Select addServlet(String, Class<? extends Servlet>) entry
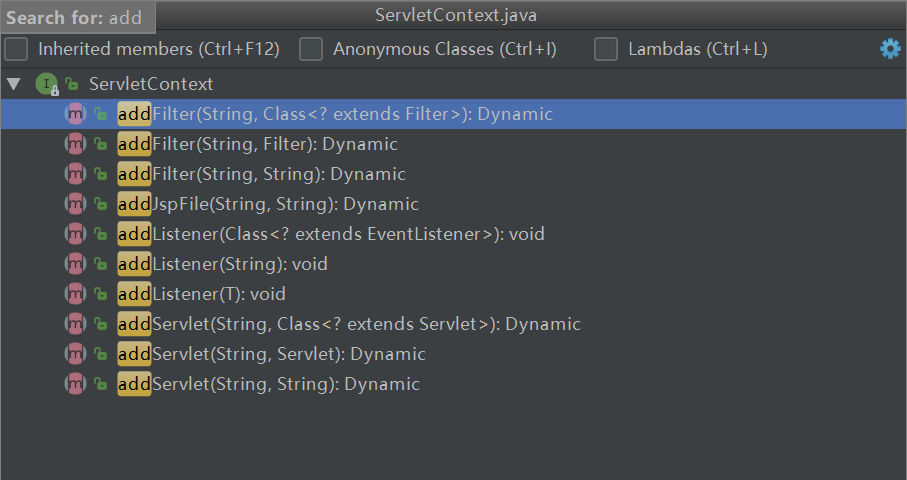Viewport: 907px width, 480px height. tap(349, 324)
